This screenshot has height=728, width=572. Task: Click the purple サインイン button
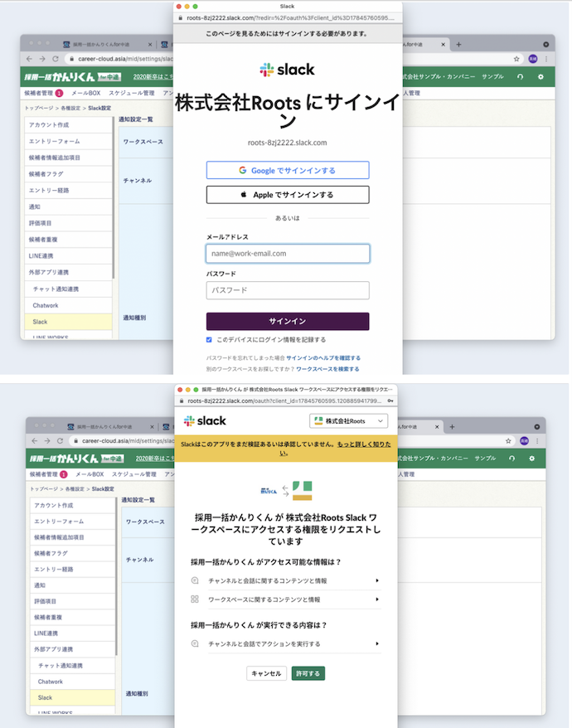pos(288,321)
